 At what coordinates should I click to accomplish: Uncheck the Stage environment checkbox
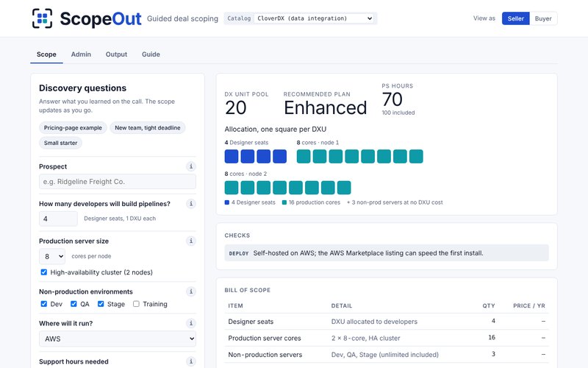[101, 304]
